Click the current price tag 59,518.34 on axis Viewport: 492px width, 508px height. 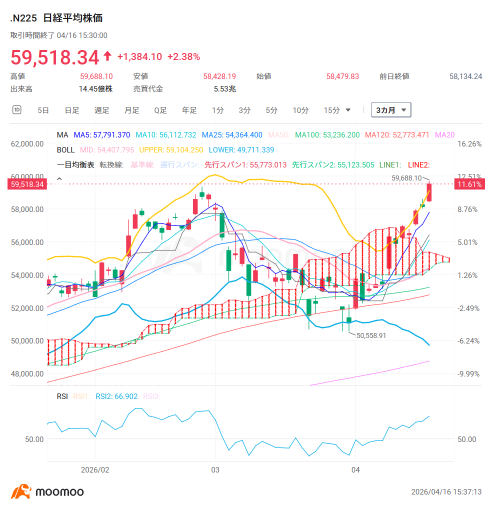(27, 184)
